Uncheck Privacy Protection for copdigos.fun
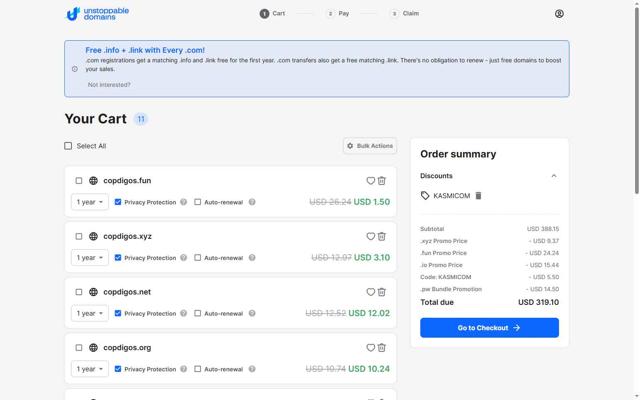 pyautogui.click(x=118, y=202)
